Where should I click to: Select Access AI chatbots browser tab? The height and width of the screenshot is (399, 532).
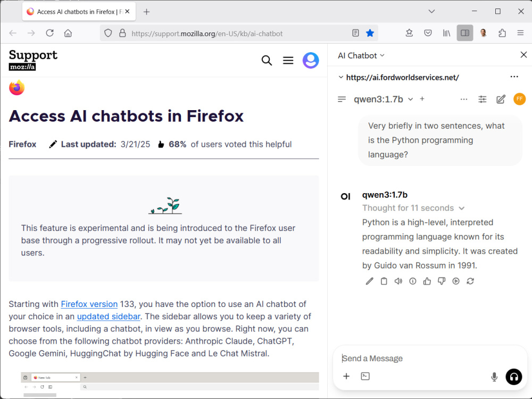coord(79,12)
